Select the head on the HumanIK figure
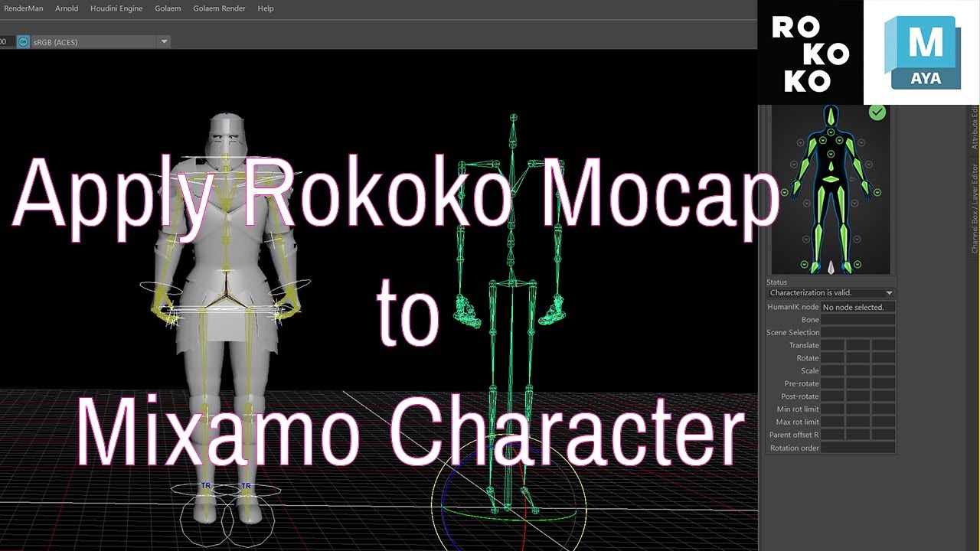The image size is (980, 551). [x=831, y=117]
